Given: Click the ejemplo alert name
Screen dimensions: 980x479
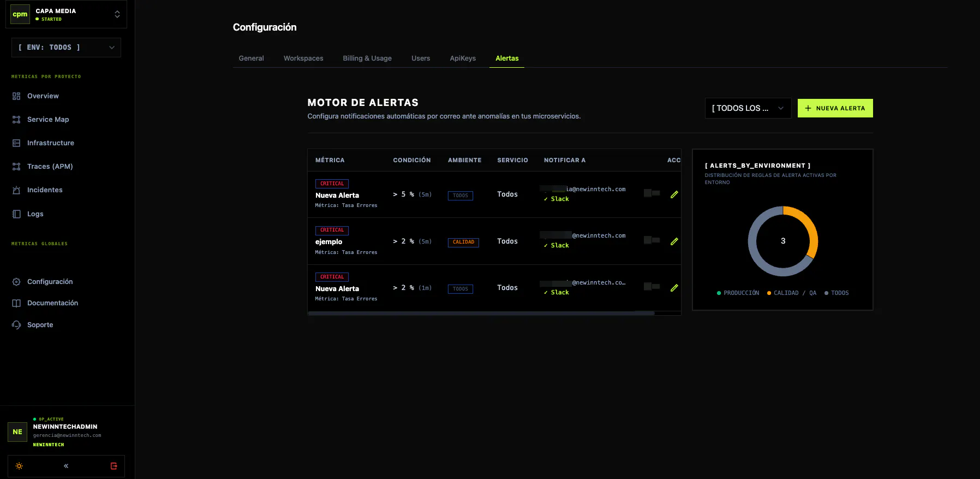Looking at the screenshot, I should click(x=329, y=242).
